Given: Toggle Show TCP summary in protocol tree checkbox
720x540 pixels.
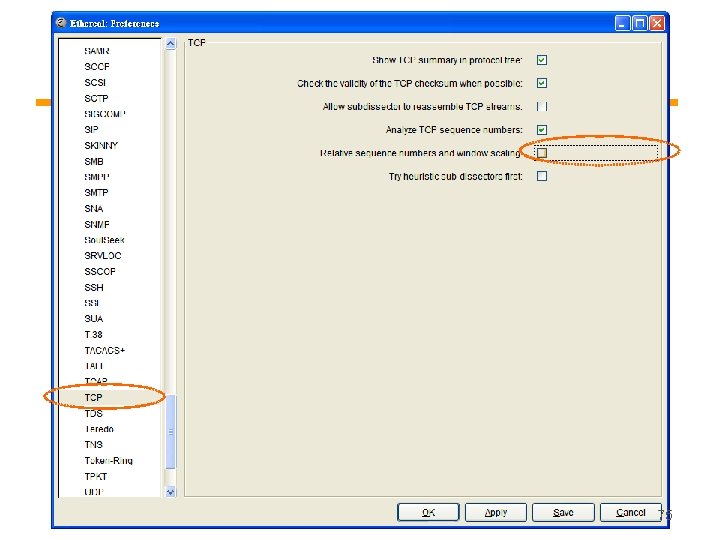Looking at the screenshot, I should point(542,60).
